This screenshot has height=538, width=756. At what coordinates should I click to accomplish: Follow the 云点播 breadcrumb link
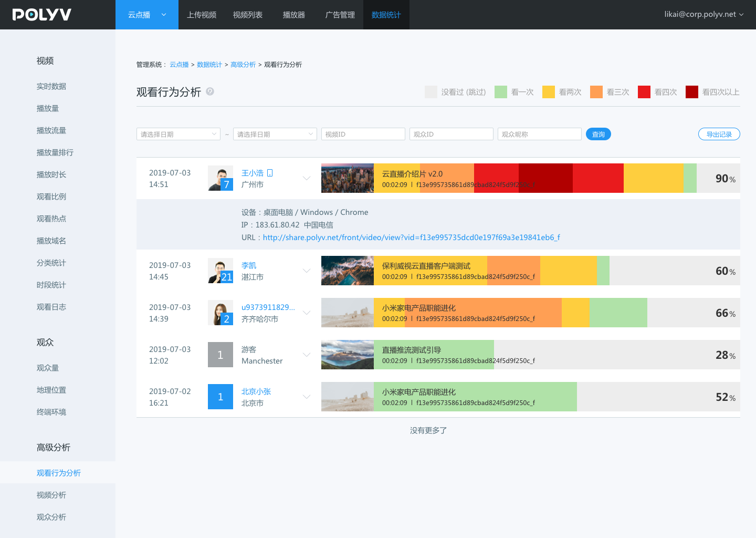pos(179,65)
